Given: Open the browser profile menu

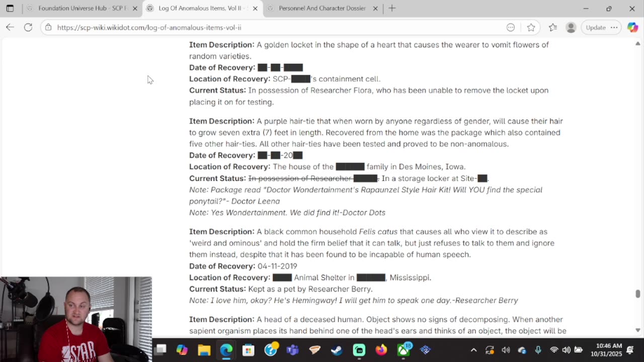Looking at the screenshot, I should (x=571, y=28).
